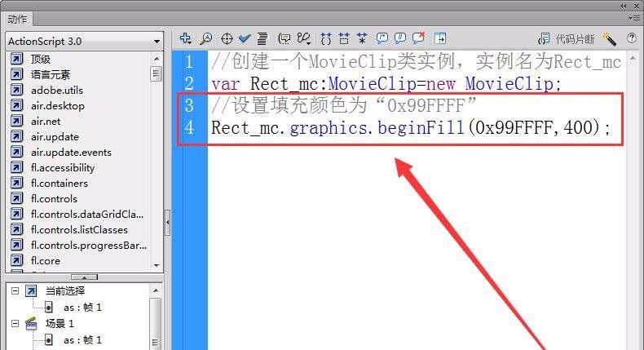Click the Add new item to script icon

point(185,38)
